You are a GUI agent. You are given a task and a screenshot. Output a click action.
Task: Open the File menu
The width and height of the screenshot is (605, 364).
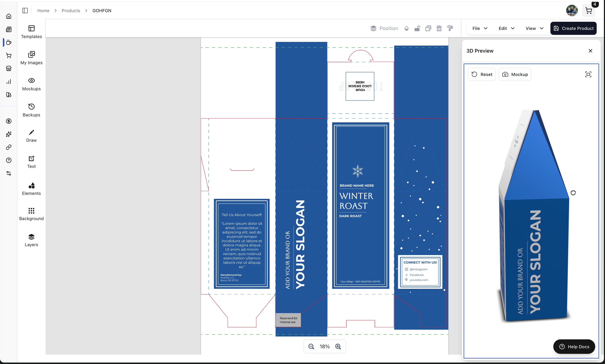(479, 28)
